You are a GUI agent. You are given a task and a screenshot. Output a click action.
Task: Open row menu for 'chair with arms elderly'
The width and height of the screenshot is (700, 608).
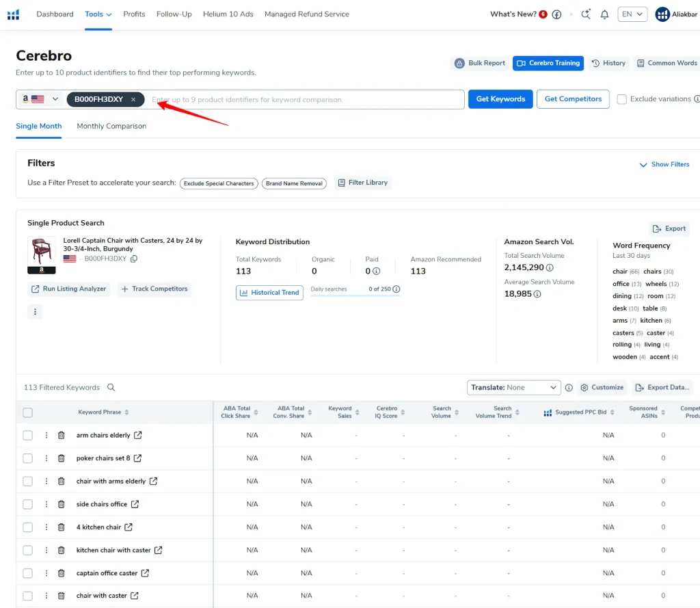46,481
